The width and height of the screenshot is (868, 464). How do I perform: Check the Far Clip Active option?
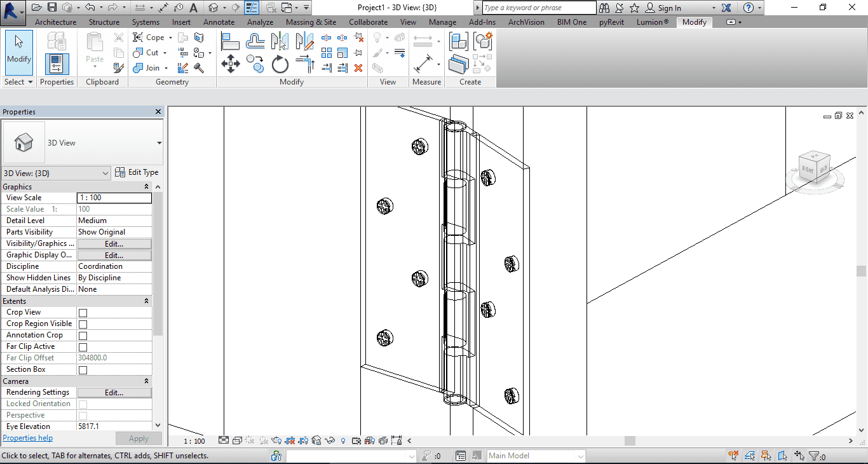point(83,347)
